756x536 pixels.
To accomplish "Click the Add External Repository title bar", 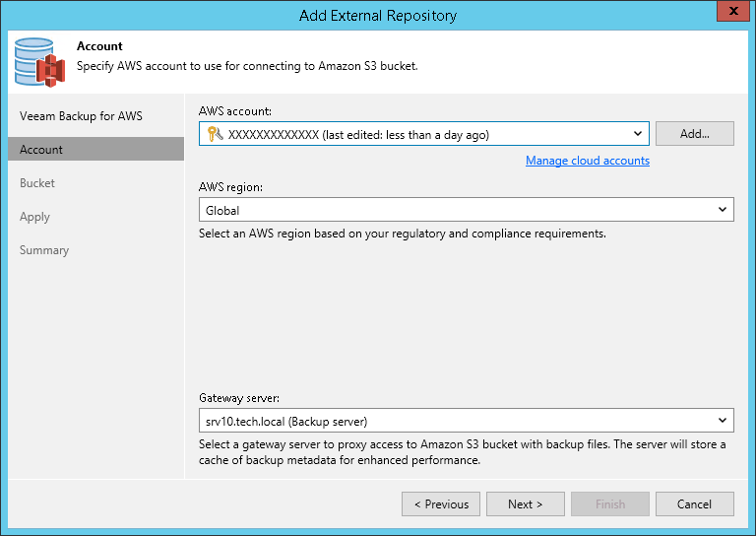I will (x=378, y=16).
